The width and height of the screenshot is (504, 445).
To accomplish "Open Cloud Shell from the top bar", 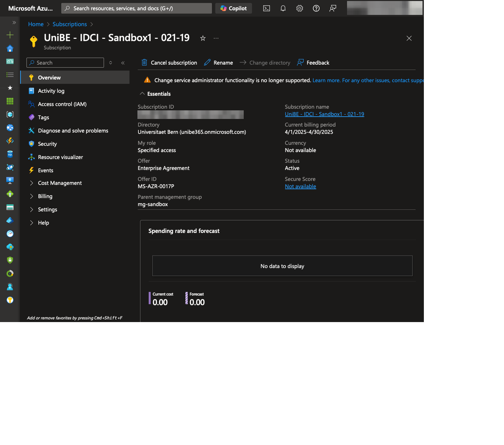I will 266,8.
